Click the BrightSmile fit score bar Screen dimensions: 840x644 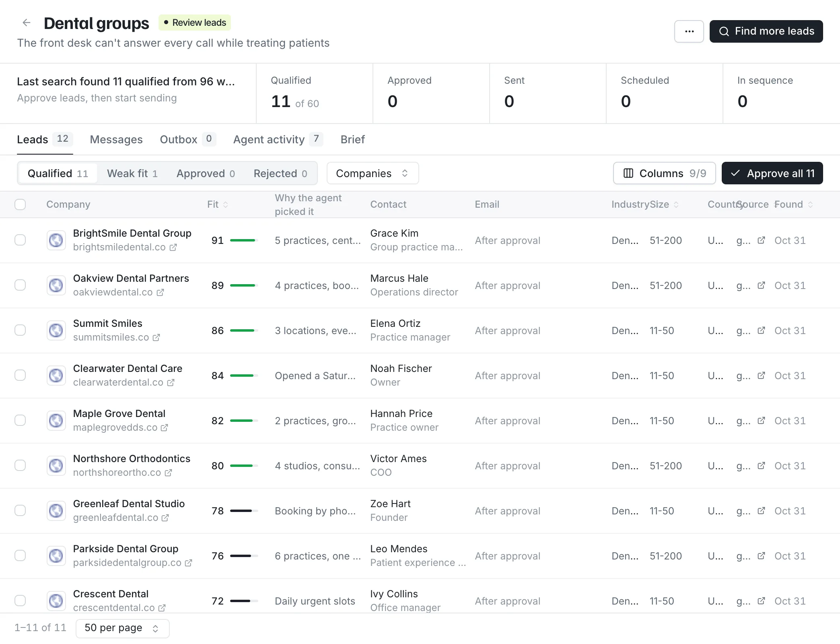[244, 240]
